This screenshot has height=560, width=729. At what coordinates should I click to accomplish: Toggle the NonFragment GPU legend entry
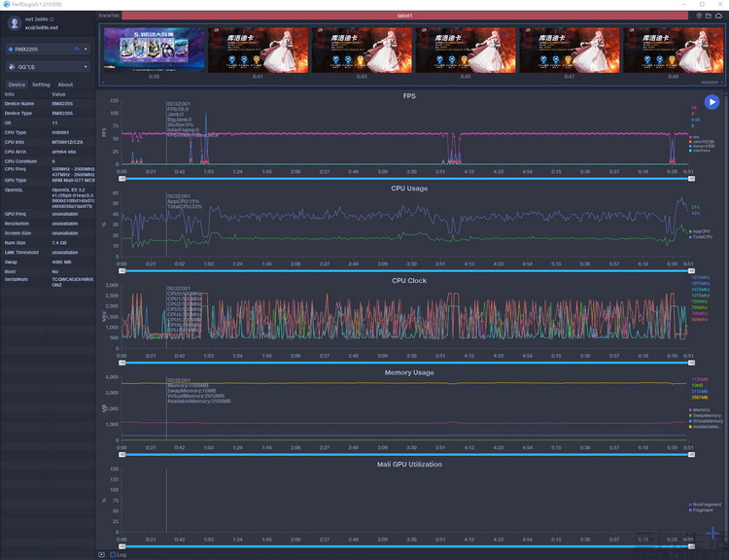706,505
